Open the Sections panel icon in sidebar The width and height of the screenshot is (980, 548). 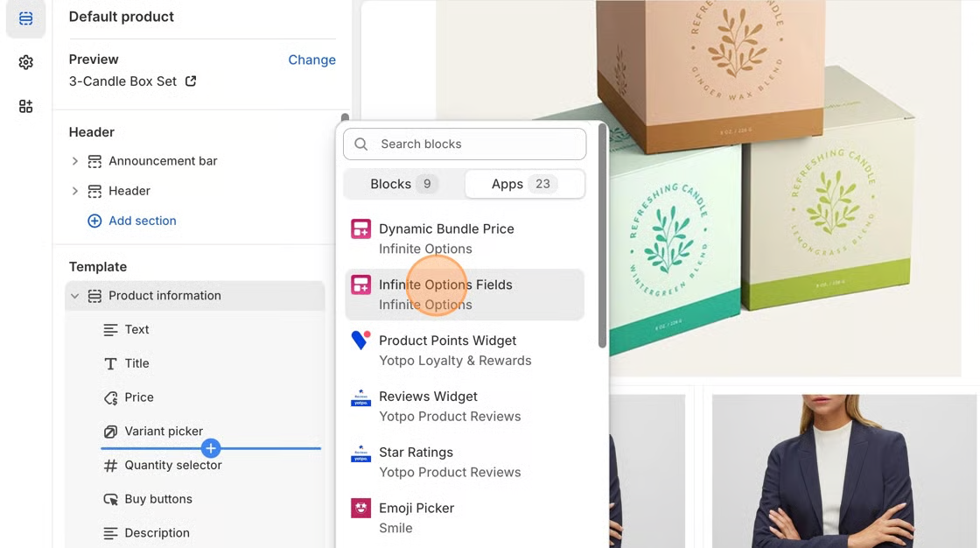(25, 18)
